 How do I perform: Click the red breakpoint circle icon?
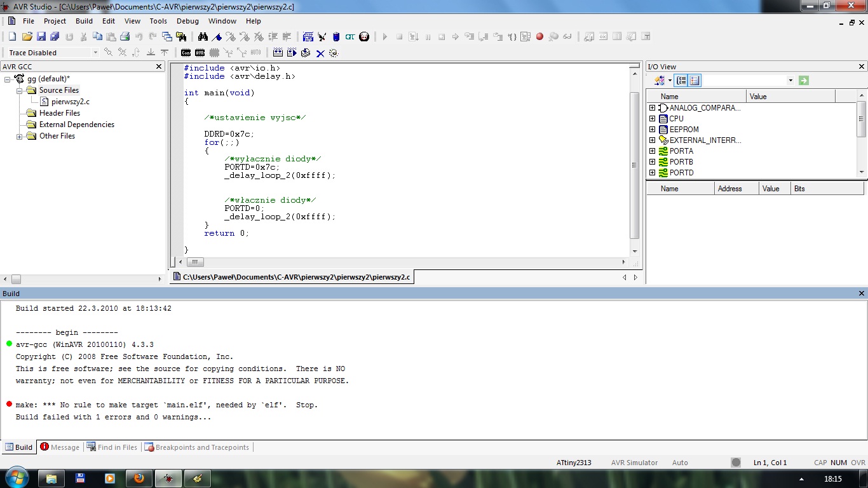(539, 37)
